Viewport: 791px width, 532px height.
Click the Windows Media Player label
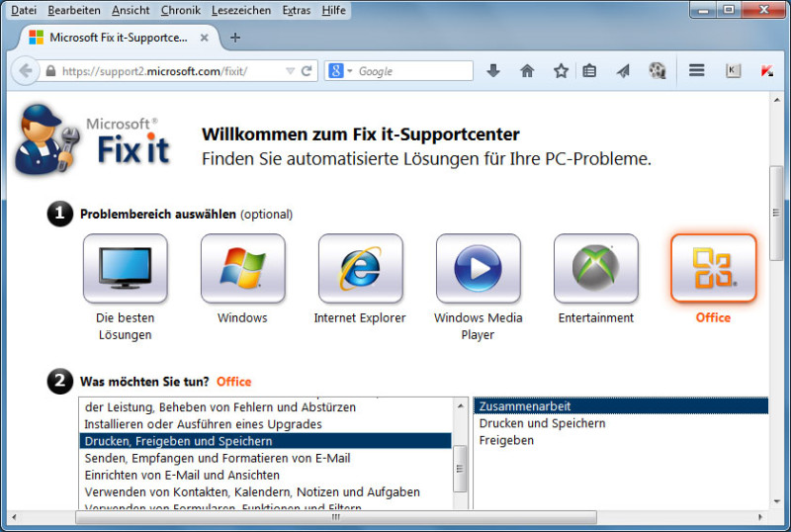[x=478, y=326]
